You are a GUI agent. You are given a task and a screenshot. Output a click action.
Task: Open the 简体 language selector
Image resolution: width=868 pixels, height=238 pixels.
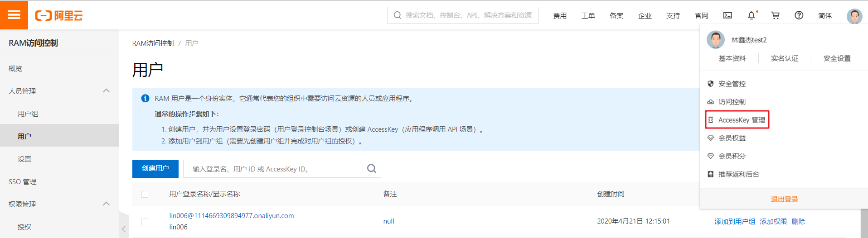tap(824, 15)
